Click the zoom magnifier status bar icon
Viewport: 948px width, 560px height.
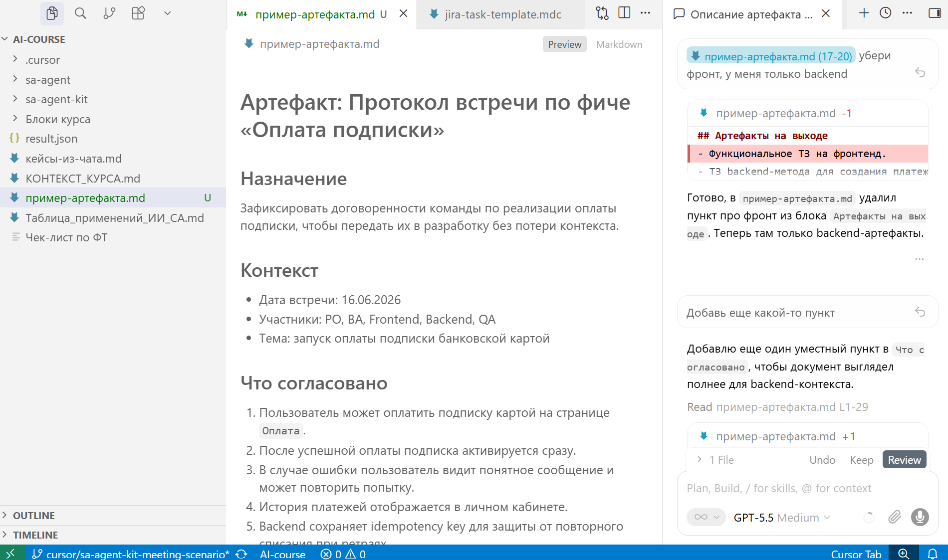click(904, 554)
